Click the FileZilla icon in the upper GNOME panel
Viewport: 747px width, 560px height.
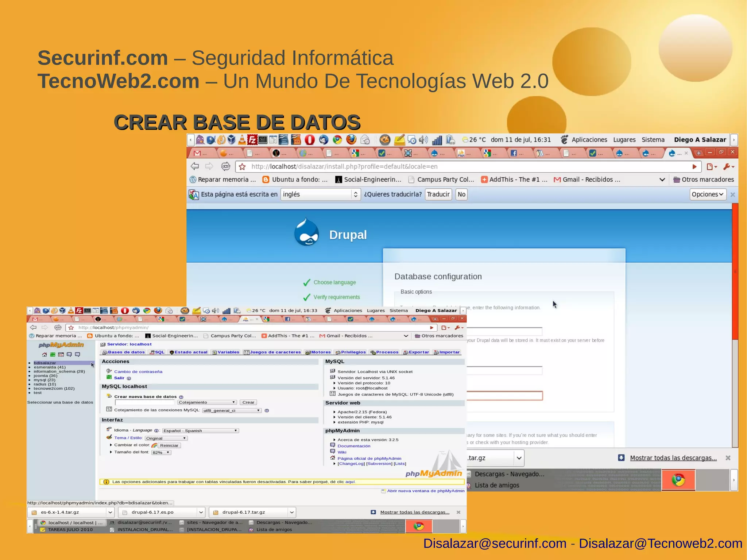(x=252, y=140)
